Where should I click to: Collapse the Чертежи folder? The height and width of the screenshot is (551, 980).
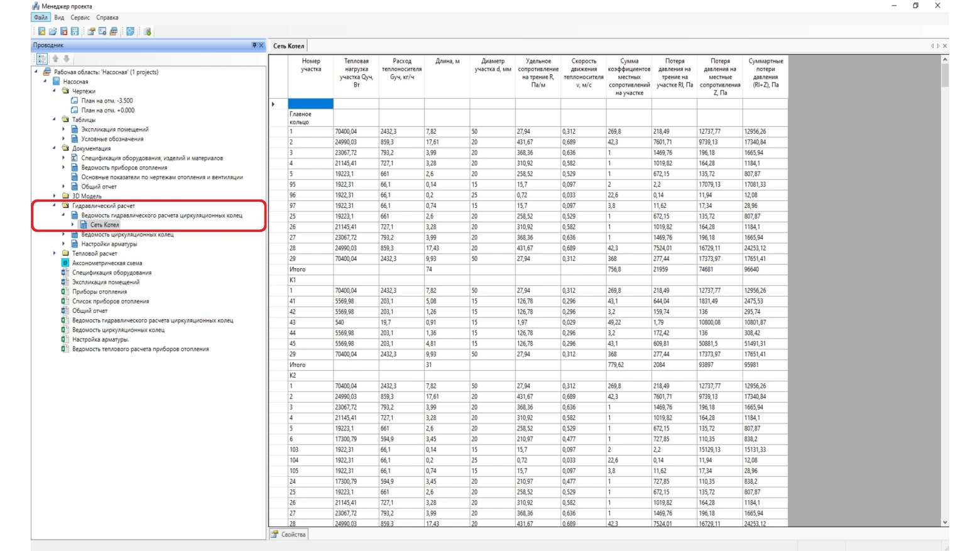tap(55, 91)
